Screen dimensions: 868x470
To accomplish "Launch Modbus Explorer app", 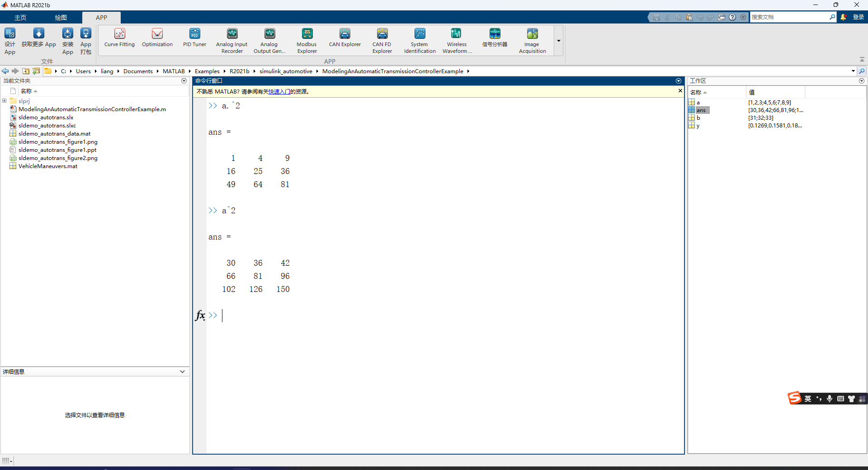I will click(x=307, y=41).
